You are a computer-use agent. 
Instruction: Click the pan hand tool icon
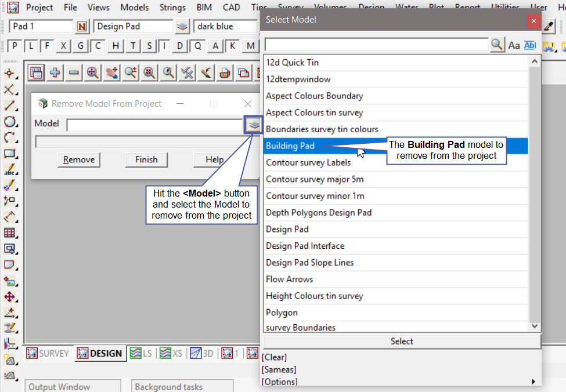(111, 72)
